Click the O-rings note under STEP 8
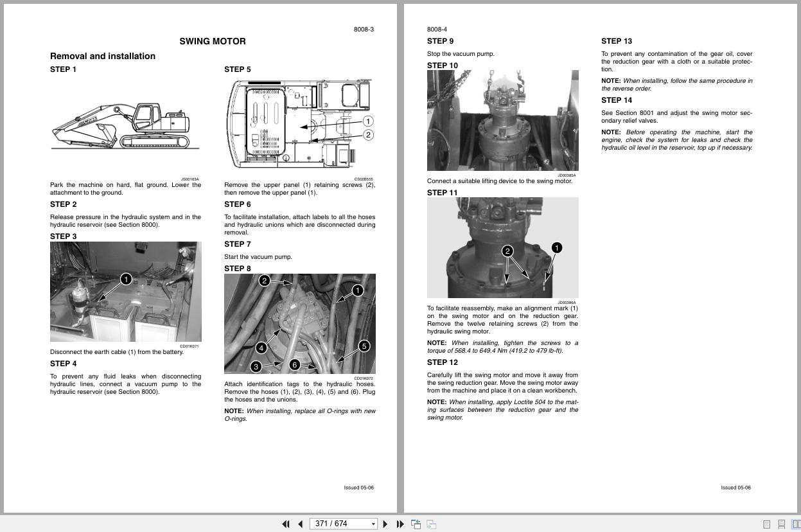801x532 pixels. pos(300,415)
